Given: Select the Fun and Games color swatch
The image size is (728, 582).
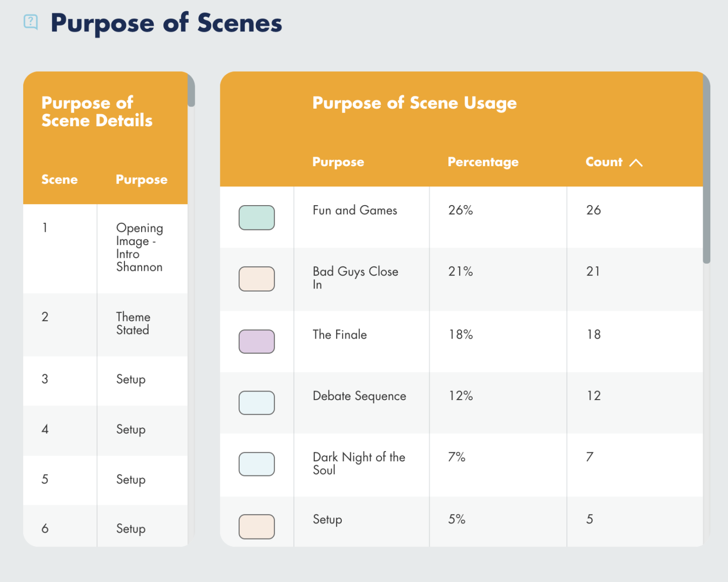Looking at the screenshot, I should pos(257,218).
